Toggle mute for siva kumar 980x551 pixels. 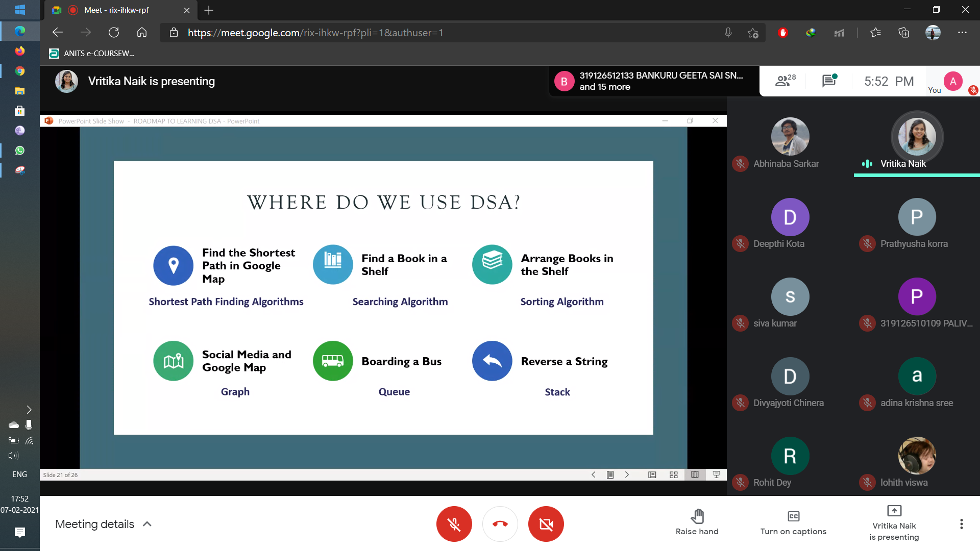click(741, 323)
